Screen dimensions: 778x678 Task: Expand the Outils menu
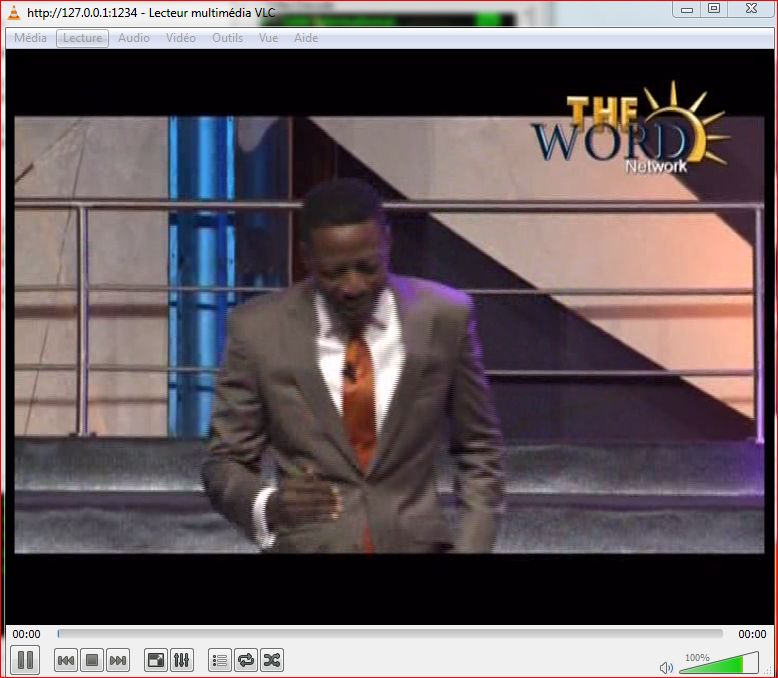pos(227,38)
